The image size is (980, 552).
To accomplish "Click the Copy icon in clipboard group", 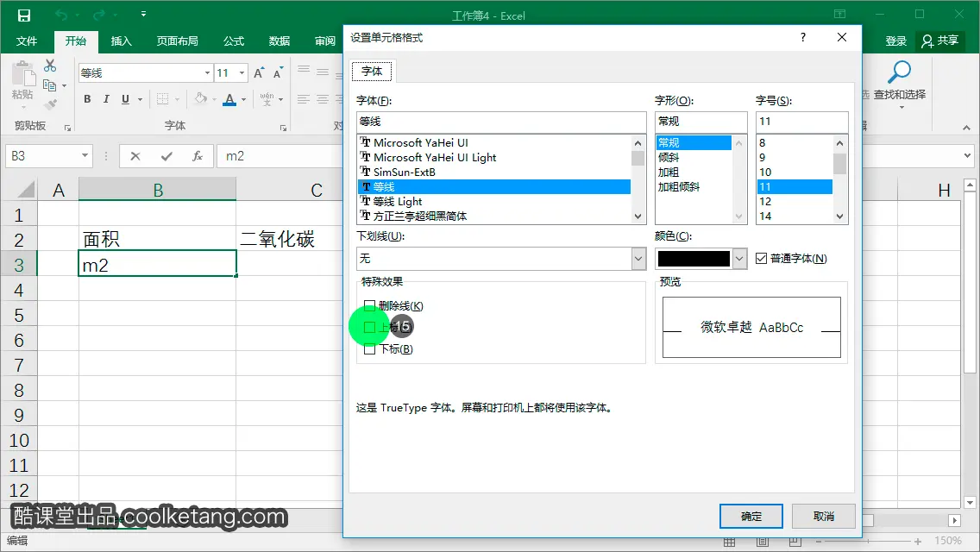I will click(x=50, y=85).
